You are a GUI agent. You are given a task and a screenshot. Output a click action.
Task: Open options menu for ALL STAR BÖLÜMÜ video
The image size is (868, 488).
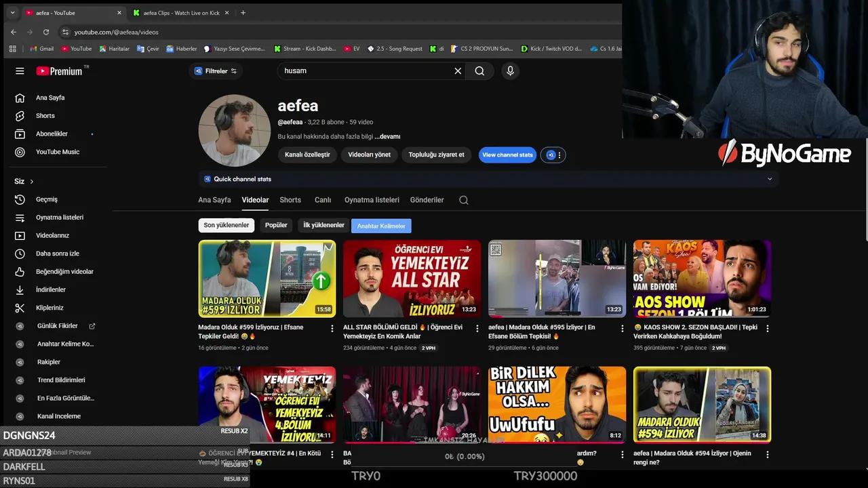click(477, 329)
